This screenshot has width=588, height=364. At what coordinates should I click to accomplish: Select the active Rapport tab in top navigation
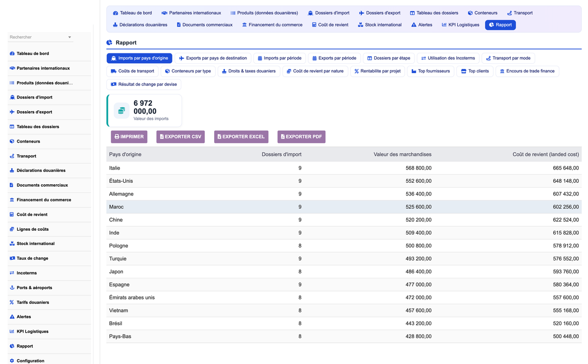click(500, 24)
